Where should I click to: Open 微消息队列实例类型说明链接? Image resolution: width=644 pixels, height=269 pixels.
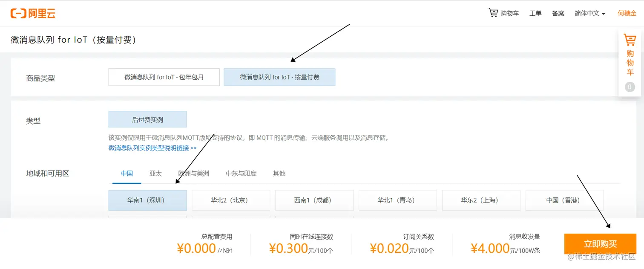point(152,148)
